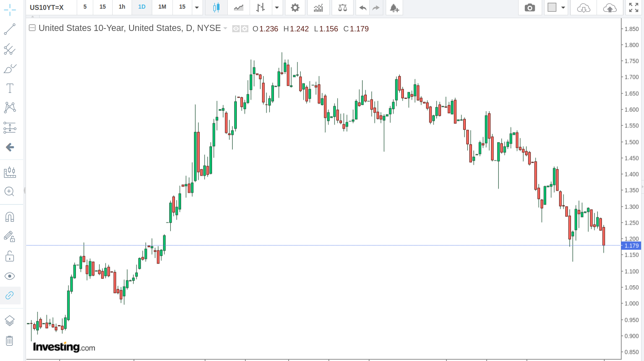This screenshot has height=361, width=644.
Task: Click the low value 1.156
Action: click(328, 28)
